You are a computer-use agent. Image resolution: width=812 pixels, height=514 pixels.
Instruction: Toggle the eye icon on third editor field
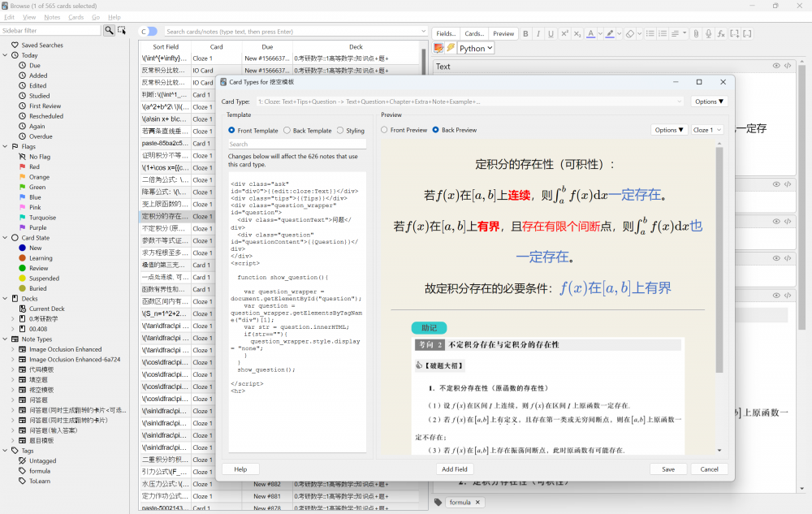776,222
